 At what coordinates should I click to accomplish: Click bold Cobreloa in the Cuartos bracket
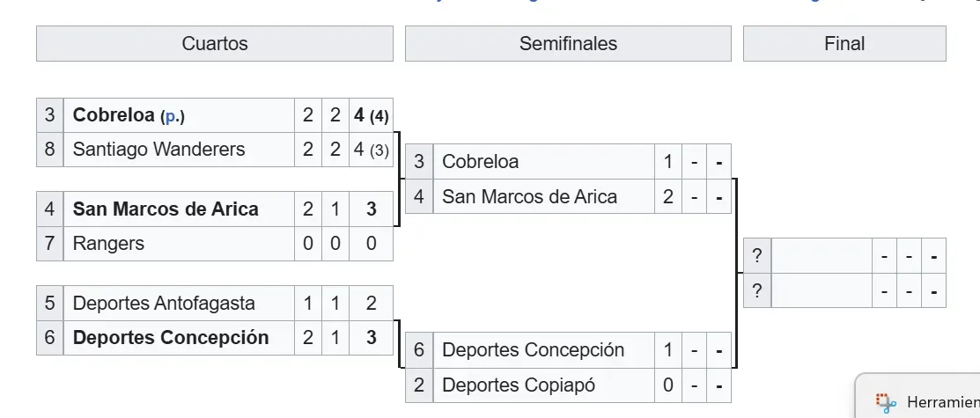pos(114,115)
